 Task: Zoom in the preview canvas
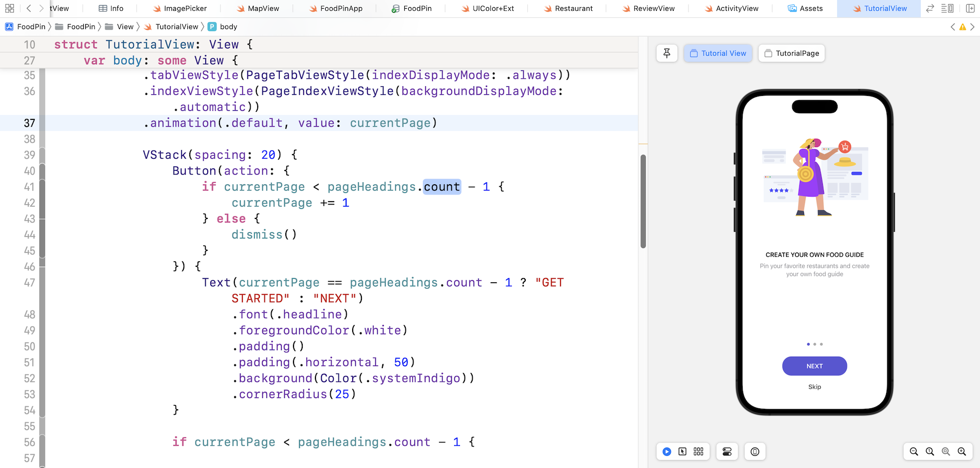tap(962, 452)
